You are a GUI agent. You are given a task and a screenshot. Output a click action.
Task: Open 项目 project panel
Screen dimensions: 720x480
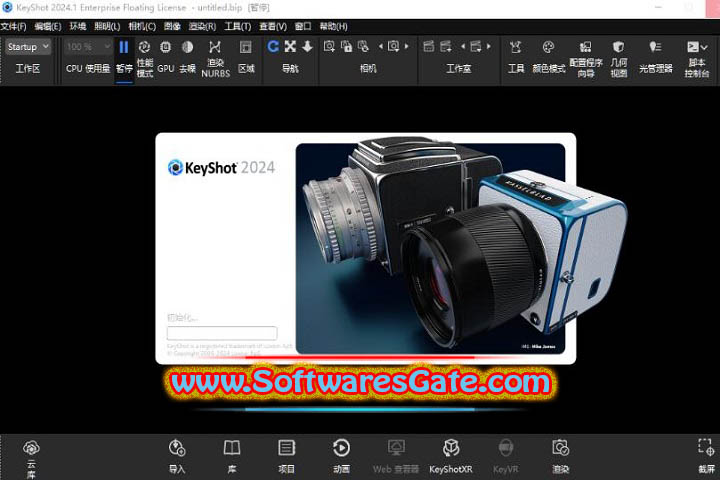(287, 457)
